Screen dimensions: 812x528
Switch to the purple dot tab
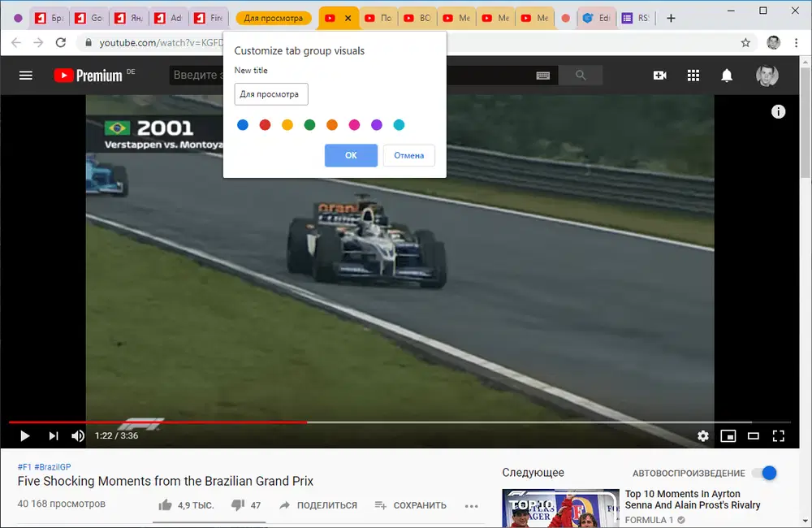(18, 18)
